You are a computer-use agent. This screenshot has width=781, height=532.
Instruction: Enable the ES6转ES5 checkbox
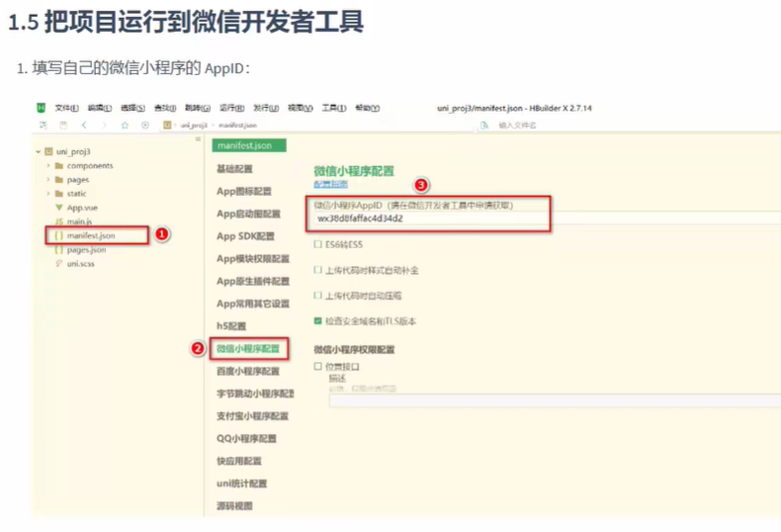tap(317, 244)
